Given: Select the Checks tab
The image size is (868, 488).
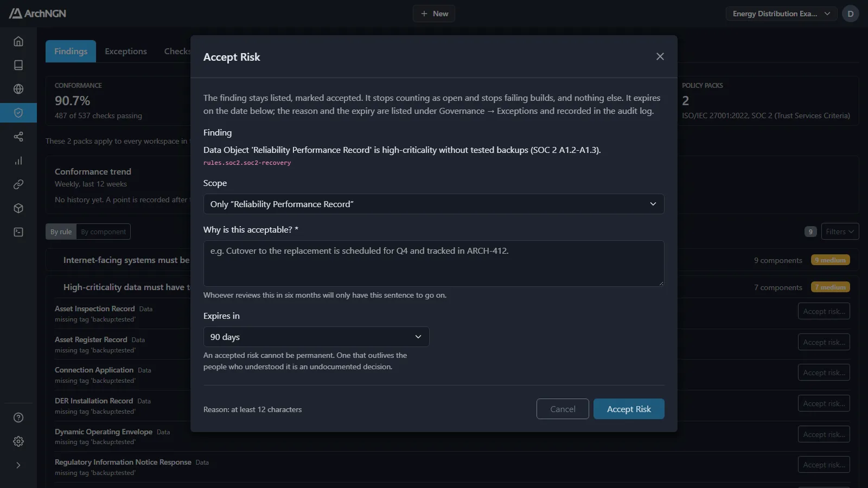Looking at the screenshot, I should point(177,51).
